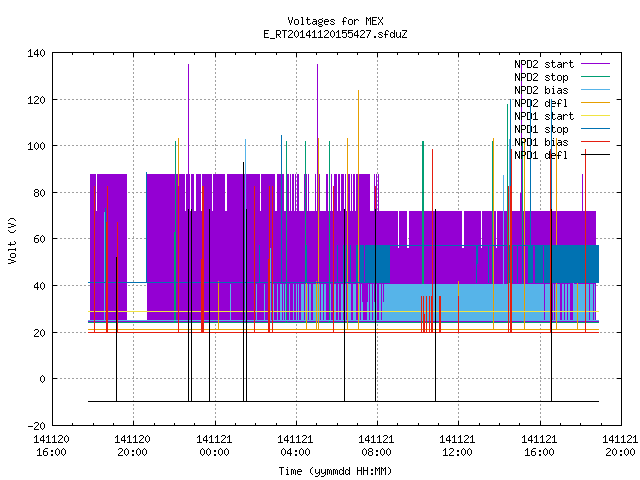Click the filename 'E_RT20141120155427.sfduZ' subtitle

coord(335,34)
